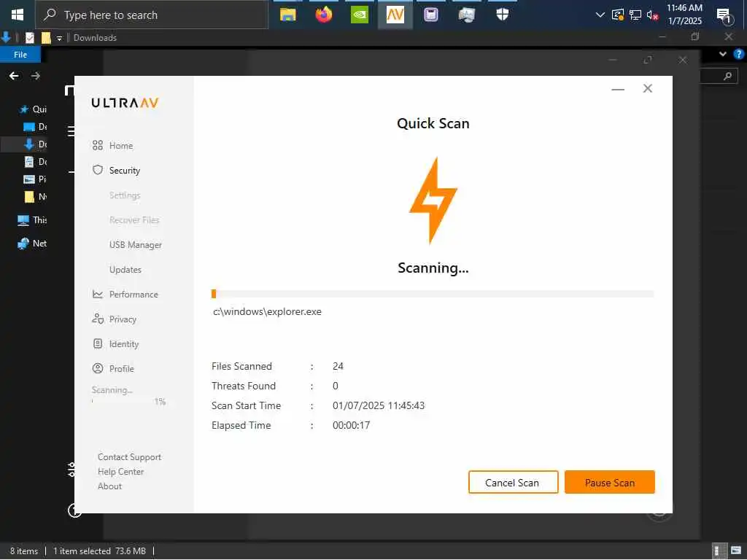Screen dimensions: 747x560
Task: Click the Scan Start Time value
Action: click(379, 405)
